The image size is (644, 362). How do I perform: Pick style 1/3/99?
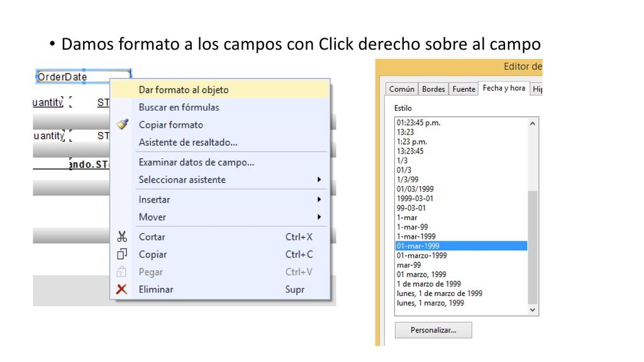coord(461,179)
